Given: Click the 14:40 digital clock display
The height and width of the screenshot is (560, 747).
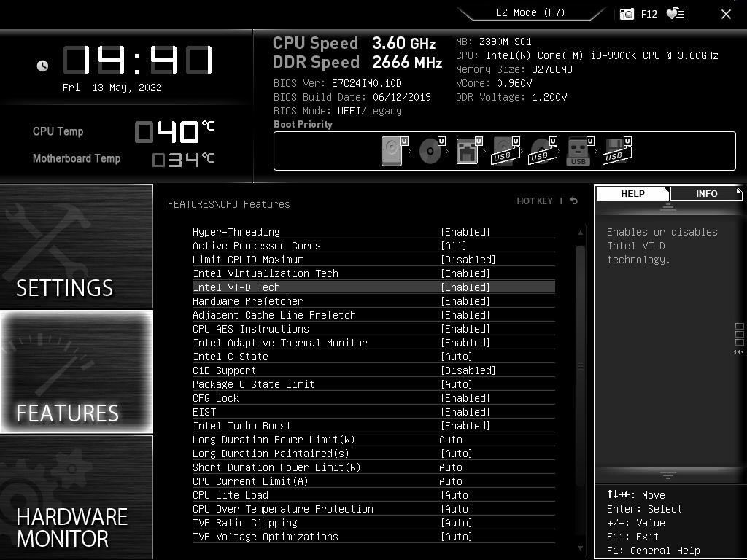Looking at the screenshot, I should (138, 60).
